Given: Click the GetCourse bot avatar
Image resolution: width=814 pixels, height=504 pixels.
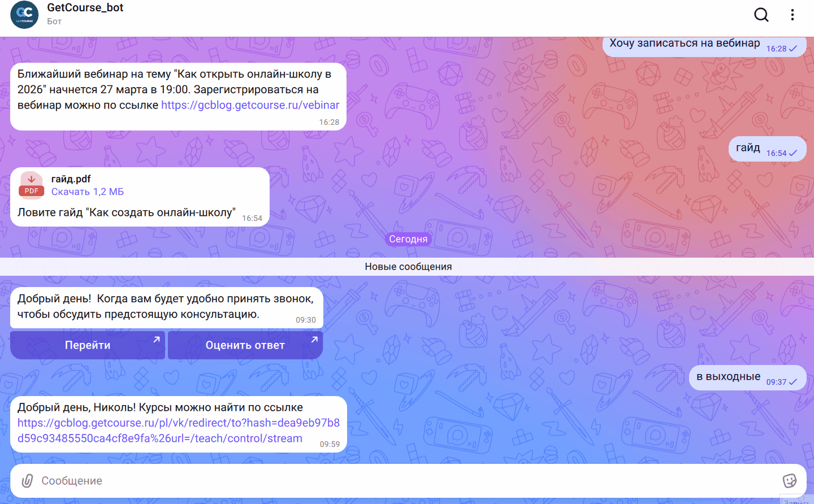Looking at the screenshot, I should click(x=24, y=15).
